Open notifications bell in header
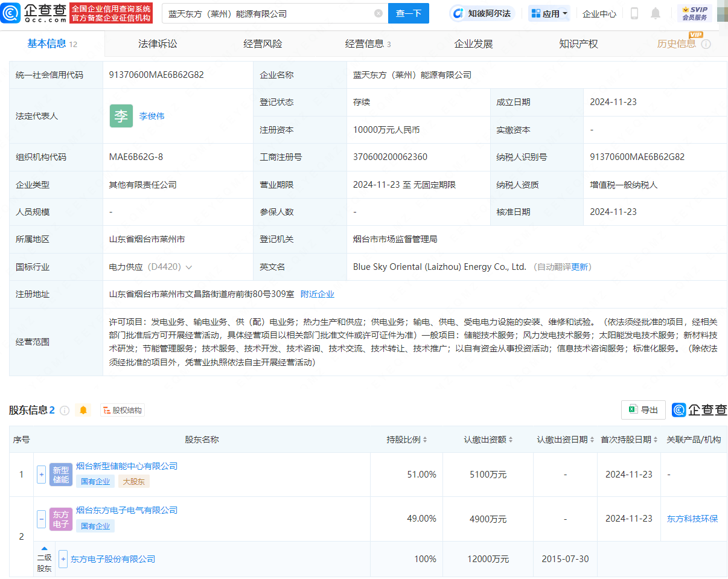Viewport: 728px width, 579px height. pyautogui.click(x=656, y=13)
